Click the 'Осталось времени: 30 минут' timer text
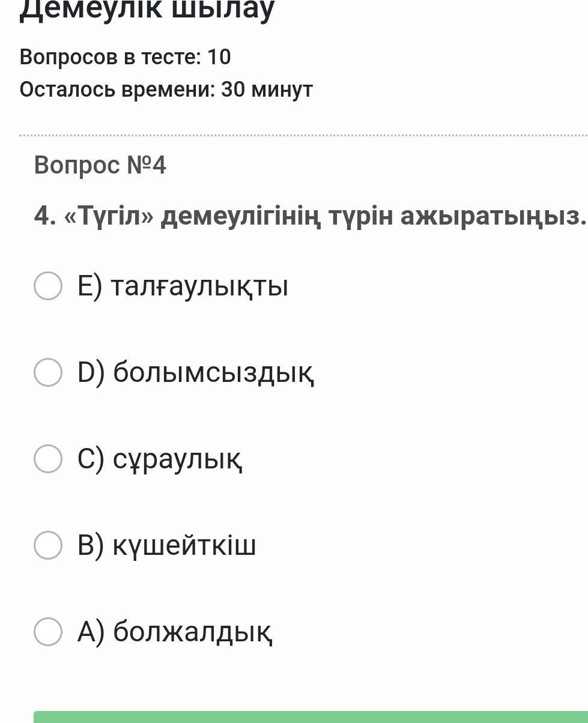 coord(166,90)
